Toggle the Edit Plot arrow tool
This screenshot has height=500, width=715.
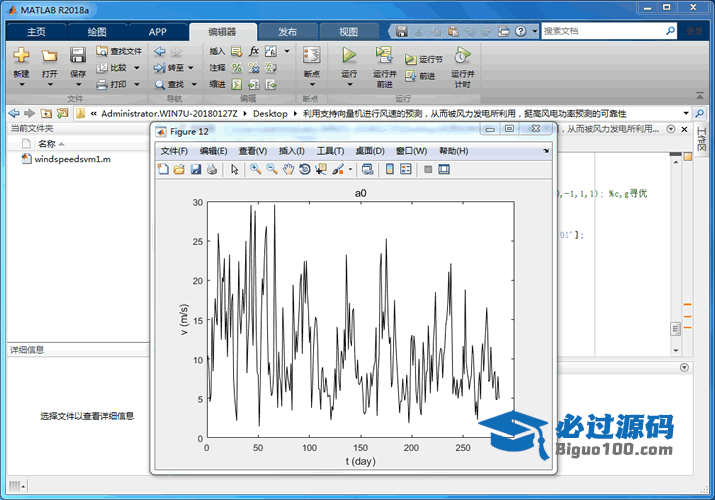[235, 169]
